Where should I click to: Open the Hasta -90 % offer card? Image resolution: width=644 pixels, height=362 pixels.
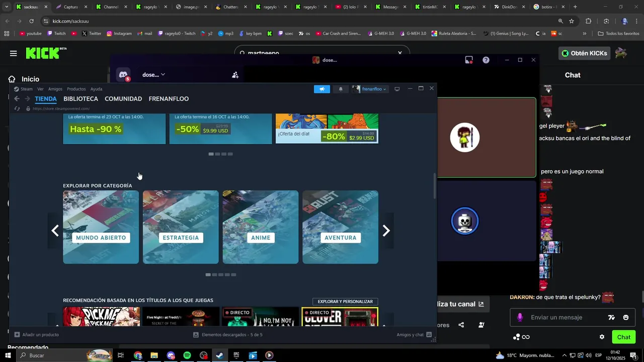pyautogui.click(x=114, y=129)
